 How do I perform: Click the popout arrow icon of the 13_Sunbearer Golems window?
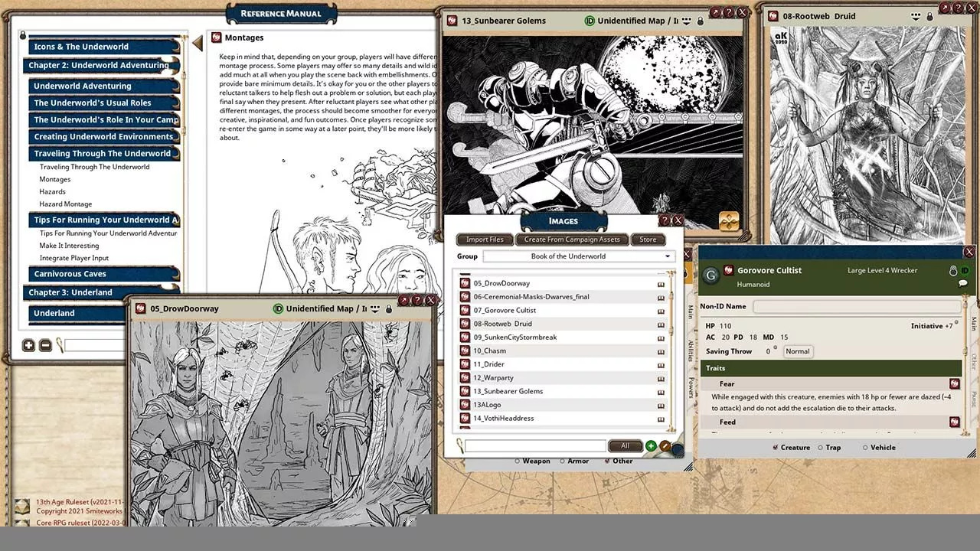(x=714, y=12)
